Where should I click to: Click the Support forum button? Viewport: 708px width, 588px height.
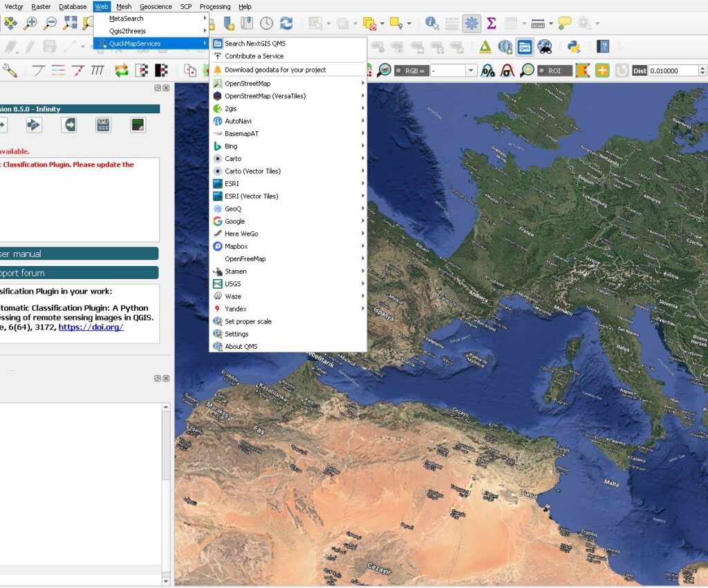pyautogui.click(x=79, y=272)
